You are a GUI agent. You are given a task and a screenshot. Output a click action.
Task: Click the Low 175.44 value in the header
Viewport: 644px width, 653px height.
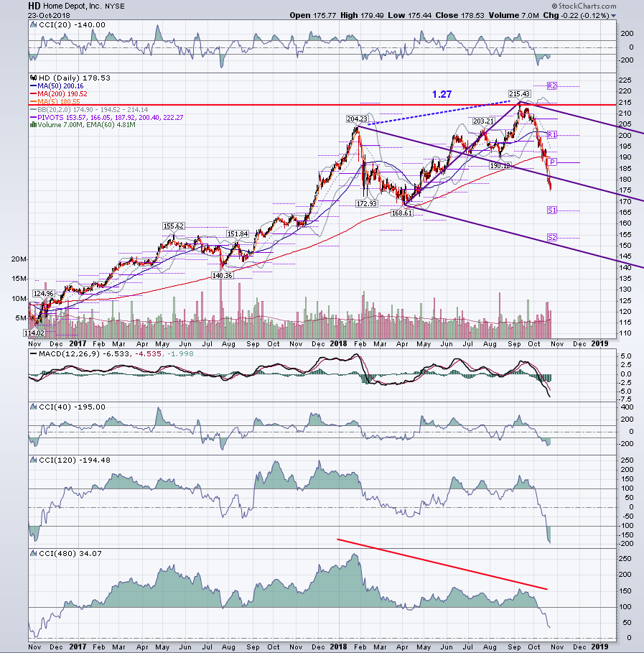[x=410, y=15]
